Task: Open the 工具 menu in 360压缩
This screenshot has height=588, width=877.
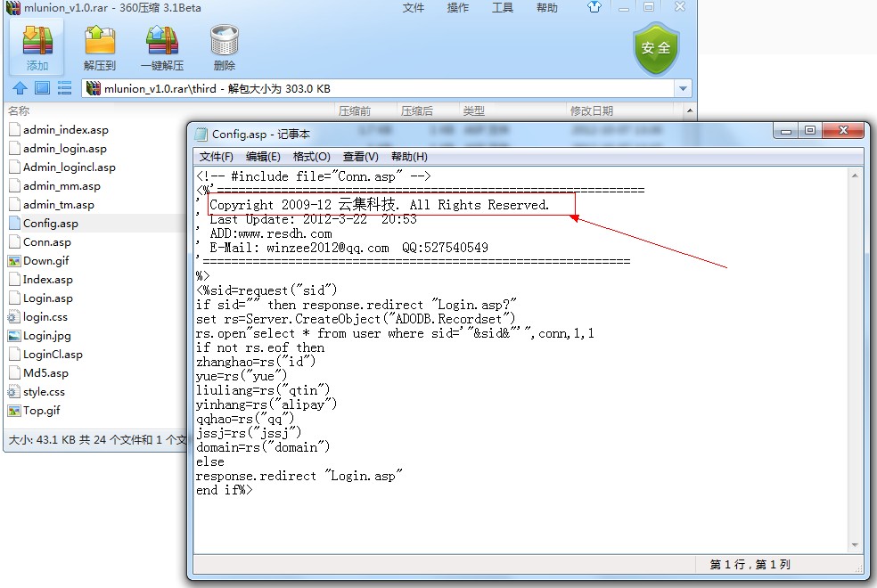Action: 503,8
